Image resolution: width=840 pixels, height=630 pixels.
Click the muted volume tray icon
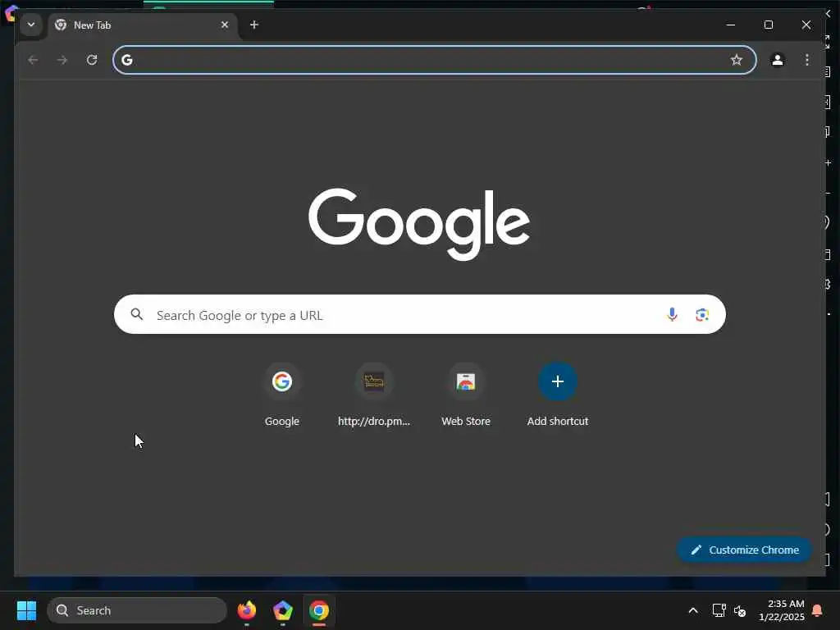(x=740, y=610)
